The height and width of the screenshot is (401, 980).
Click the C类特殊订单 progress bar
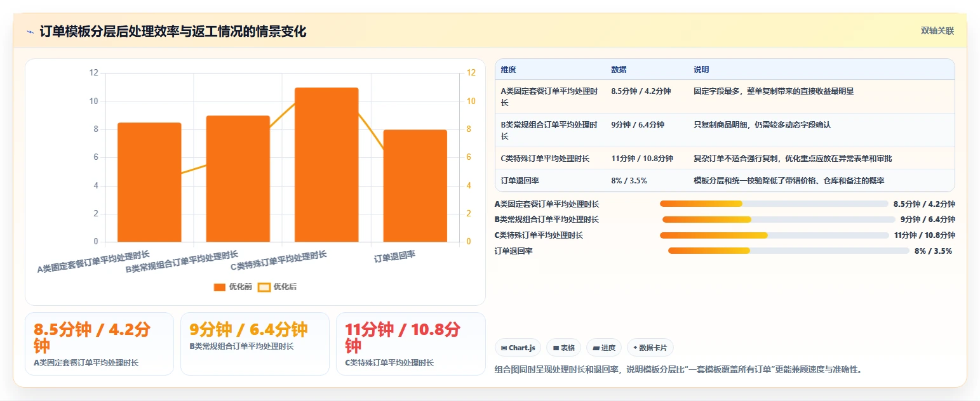click(774, 235)
